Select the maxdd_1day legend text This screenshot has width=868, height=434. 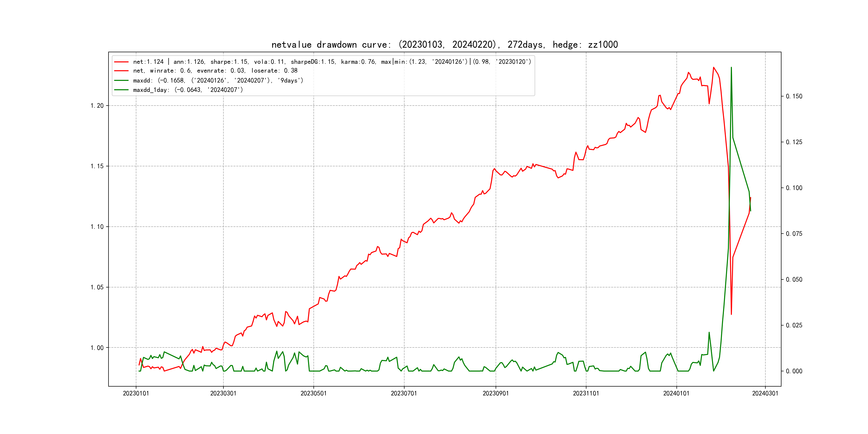pos(188,90)
